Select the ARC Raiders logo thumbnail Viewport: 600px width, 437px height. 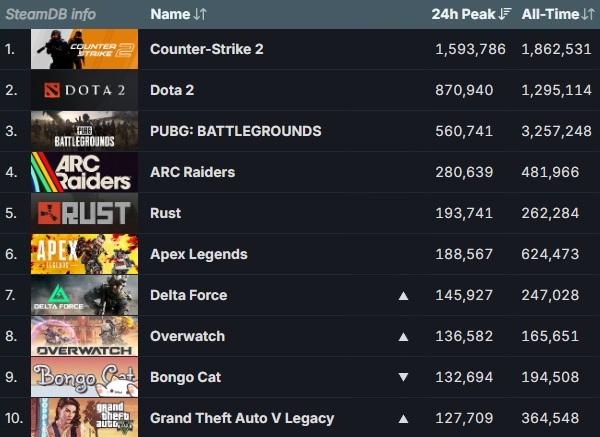[x=84, y=172]
